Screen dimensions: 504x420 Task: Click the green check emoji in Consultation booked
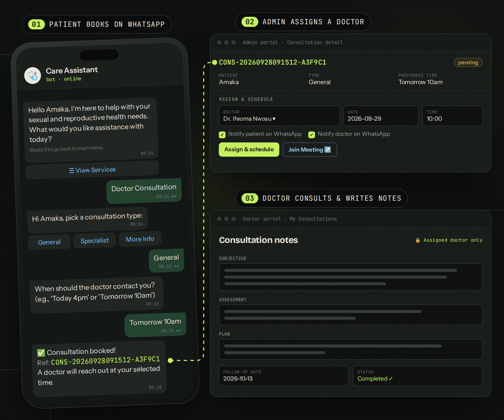point(41,353)
